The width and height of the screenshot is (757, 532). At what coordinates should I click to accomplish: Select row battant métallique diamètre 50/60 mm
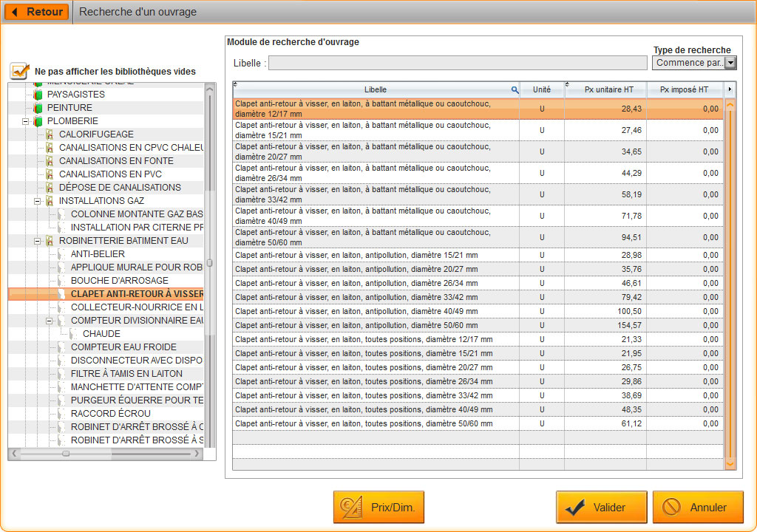click(x=478, y=237)
